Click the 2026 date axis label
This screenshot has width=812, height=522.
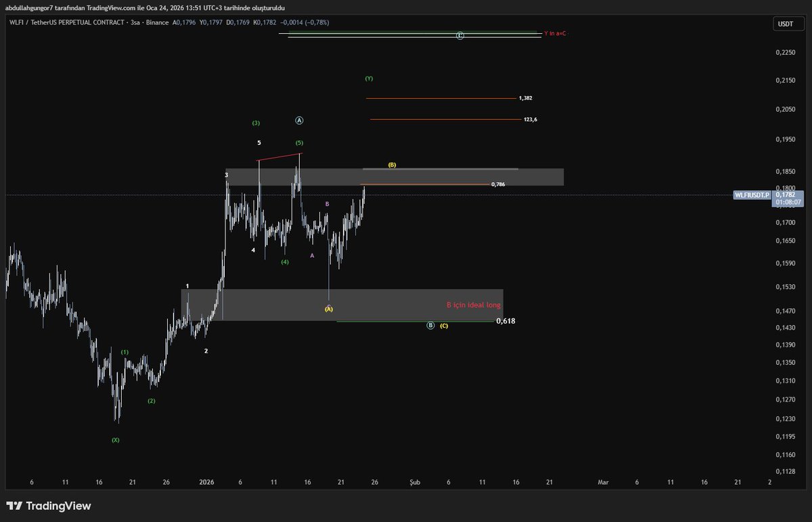pyautogui.click(x=206, y=482)
